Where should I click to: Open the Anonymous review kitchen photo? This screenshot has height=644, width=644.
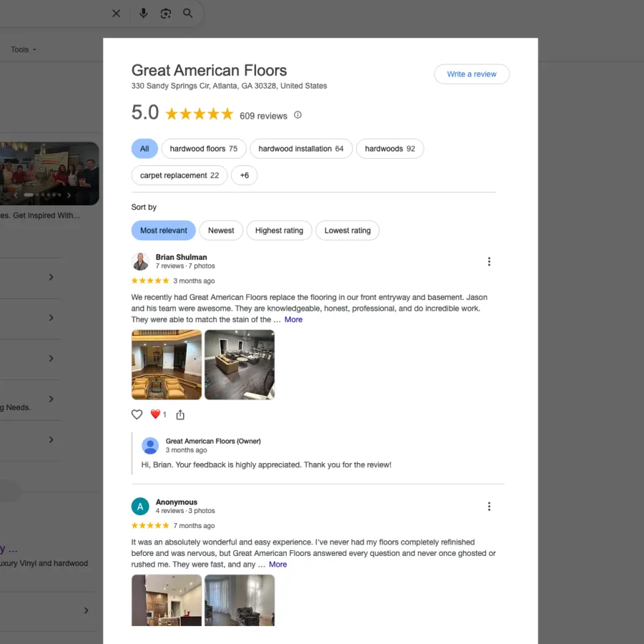point(166,600)
